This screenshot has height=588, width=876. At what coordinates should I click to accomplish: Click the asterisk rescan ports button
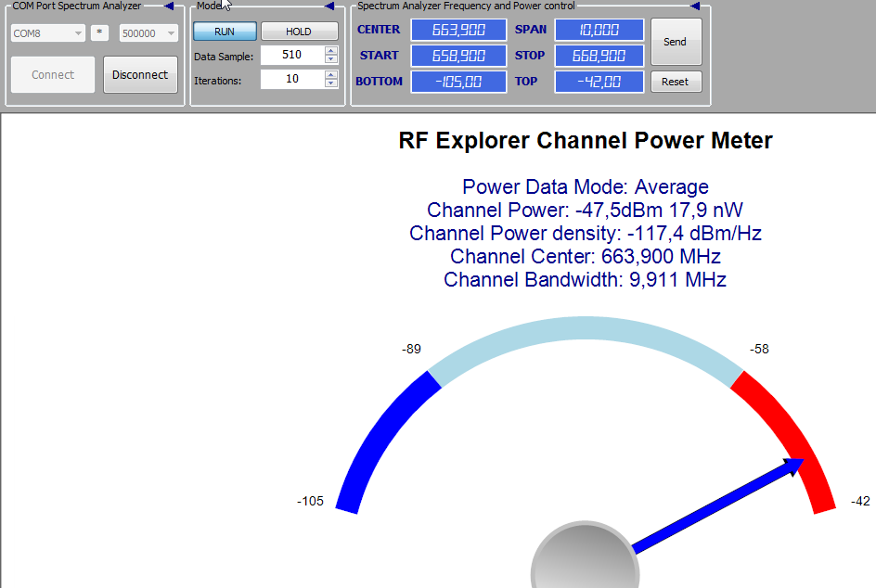[x=99, y=33]
